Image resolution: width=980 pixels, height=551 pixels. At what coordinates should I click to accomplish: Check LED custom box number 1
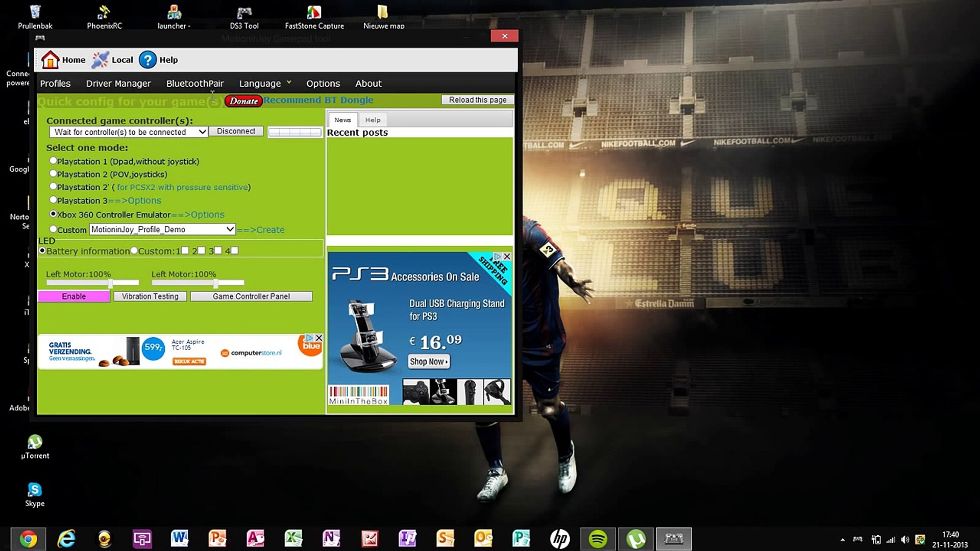(185, 251)
